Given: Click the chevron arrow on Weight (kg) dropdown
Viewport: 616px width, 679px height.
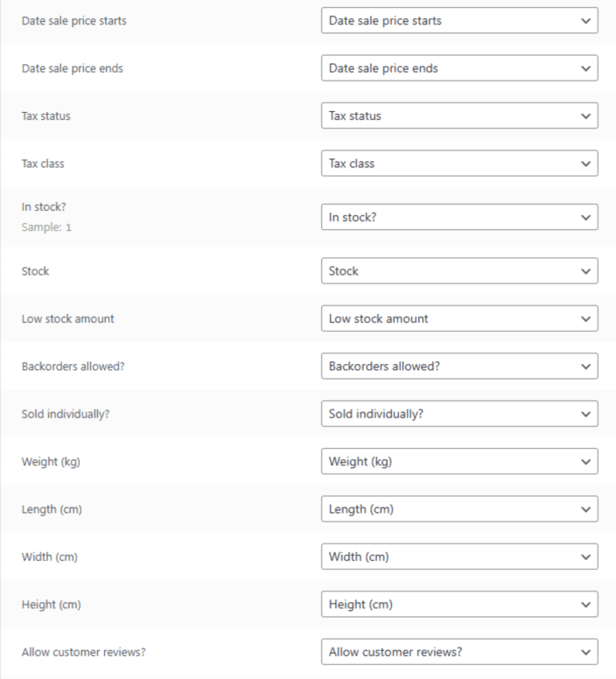Looking at the screenshot, I should click(585, 462).
